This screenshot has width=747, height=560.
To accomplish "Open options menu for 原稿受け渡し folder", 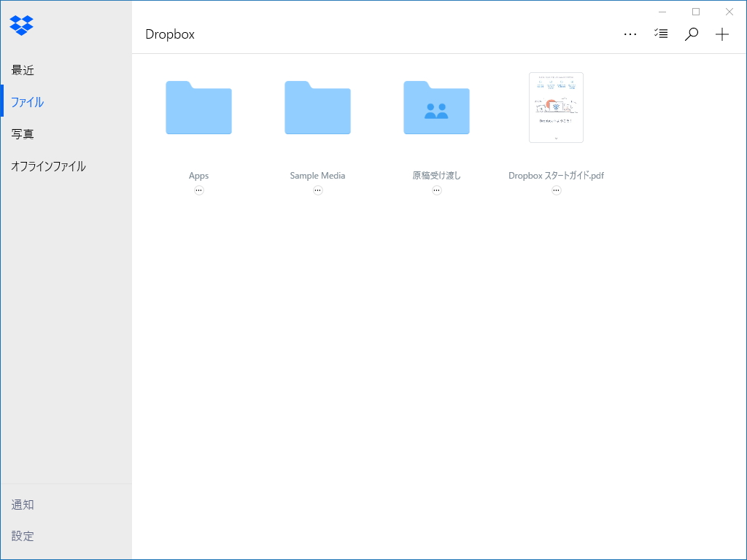I will [x=436, y=190].
